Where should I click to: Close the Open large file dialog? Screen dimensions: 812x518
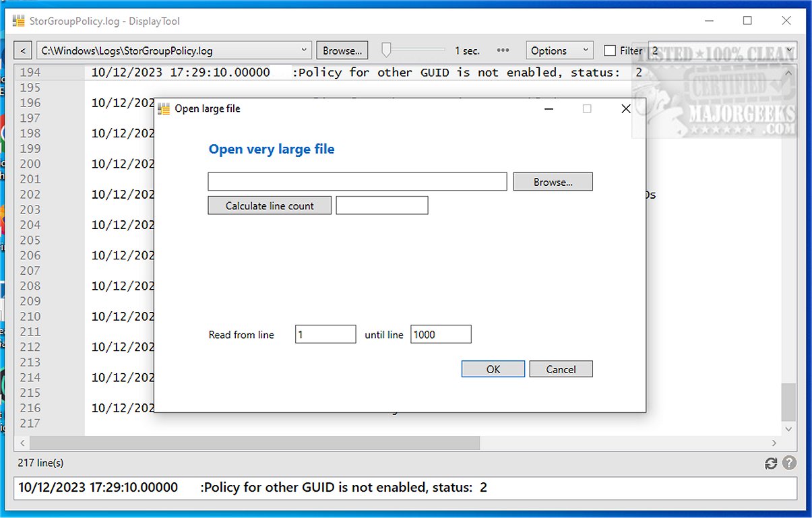click(625, 108)
